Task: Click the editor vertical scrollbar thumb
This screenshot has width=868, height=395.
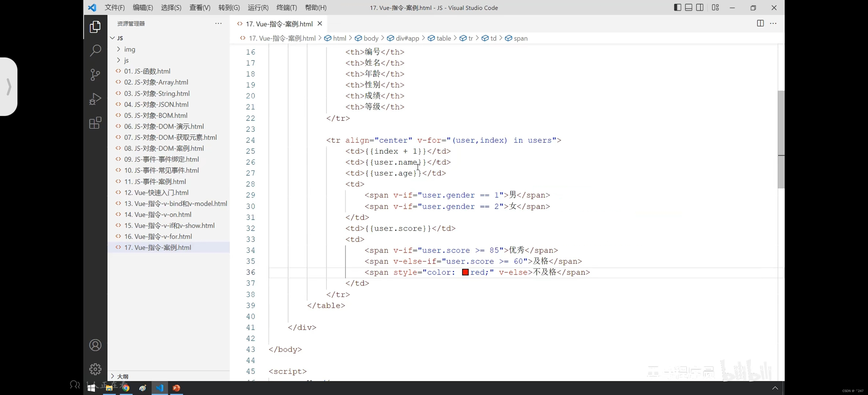Action: pyautogui.click(x=781, y=139)
